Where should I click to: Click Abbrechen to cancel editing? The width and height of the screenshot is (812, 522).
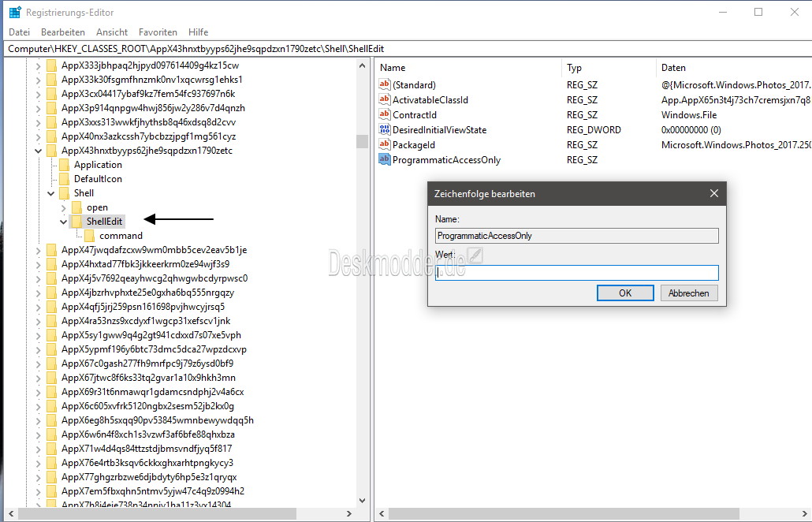(689, 293)
